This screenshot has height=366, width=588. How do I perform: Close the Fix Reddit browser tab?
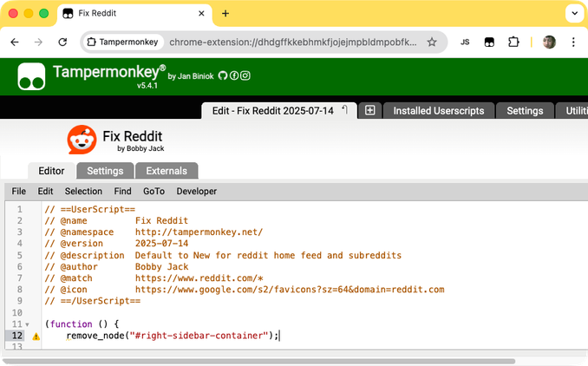coord(201,14)
